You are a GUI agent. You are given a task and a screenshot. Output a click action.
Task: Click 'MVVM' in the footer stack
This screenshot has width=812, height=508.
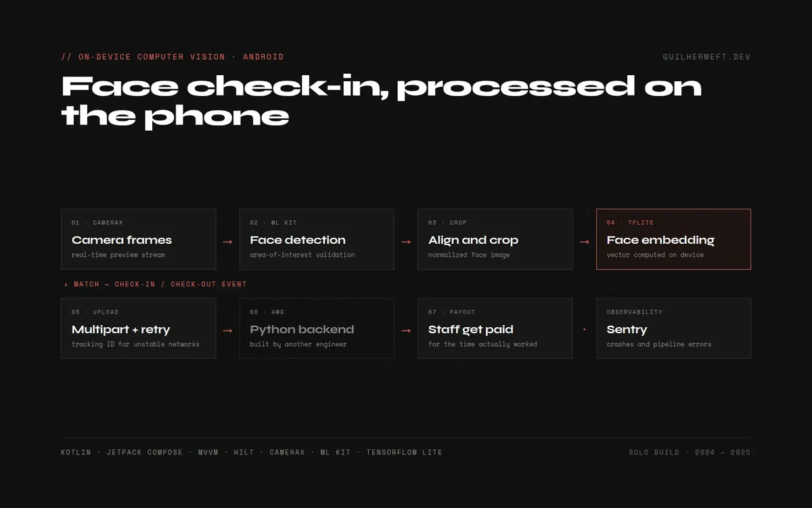pos(208,452)
